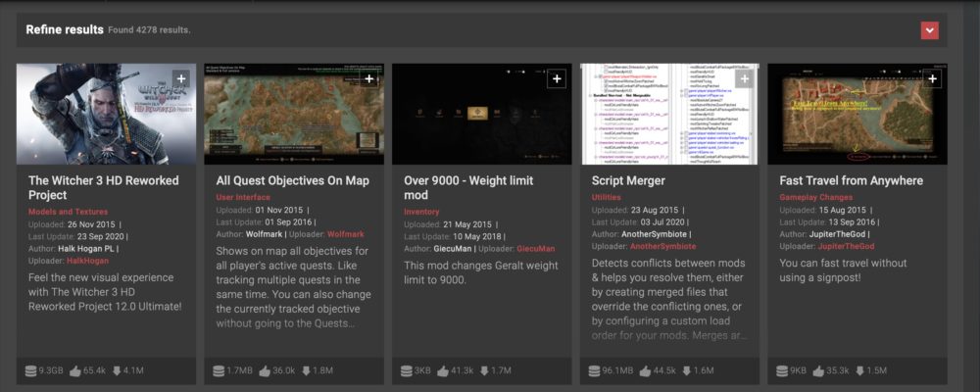Open All Quest Objectives On Map thumbnail
980x392 pixels.
(x=294, y=114)
